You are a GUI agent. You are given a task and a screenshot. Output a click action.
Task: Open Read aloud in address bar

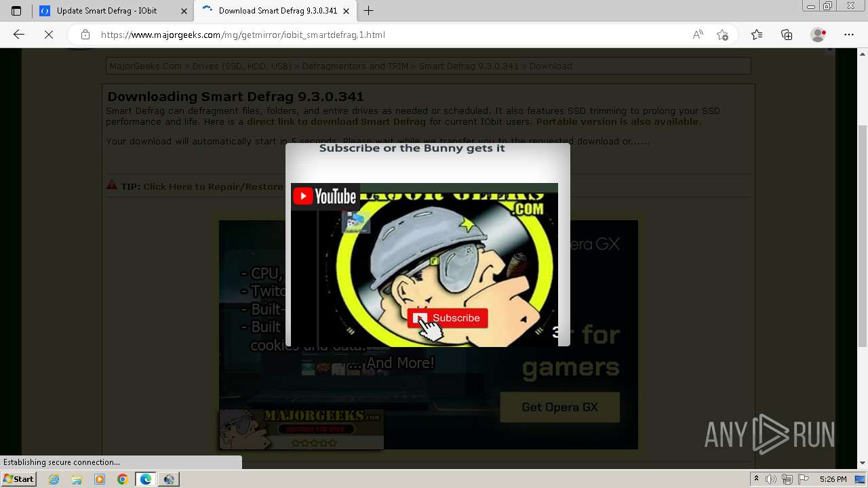(698, 35)
